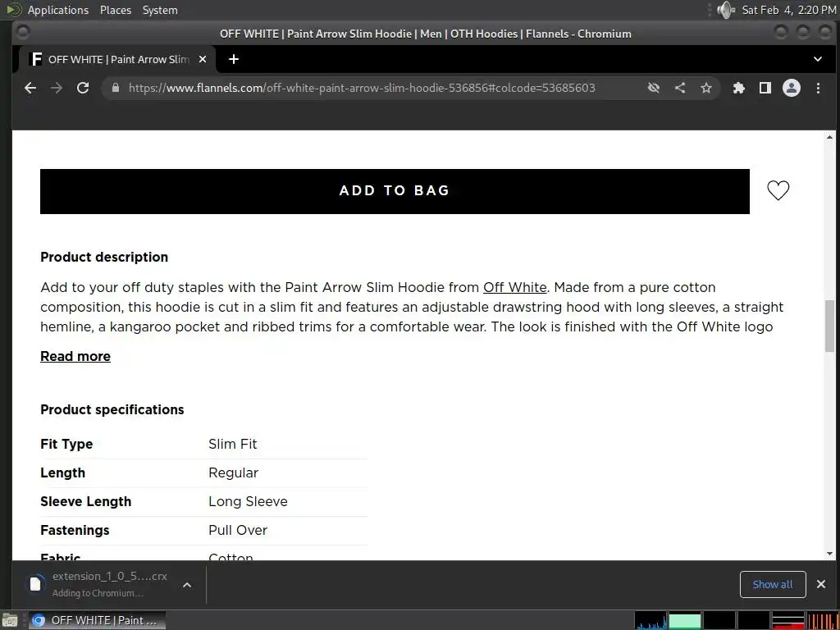The height and width of the screenshot is (630, 840).
Task: Open the clock showing Sat Feb 4
Action: pyautogui.click(x=788, y=10)
